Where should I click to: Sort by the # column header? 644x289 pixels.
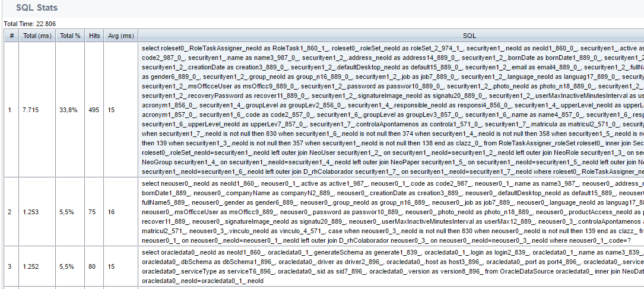click(11, 36)
